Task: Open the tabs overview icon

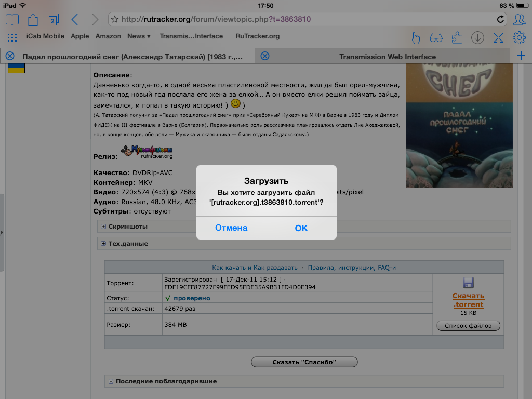Action: [x=54, y=19]
